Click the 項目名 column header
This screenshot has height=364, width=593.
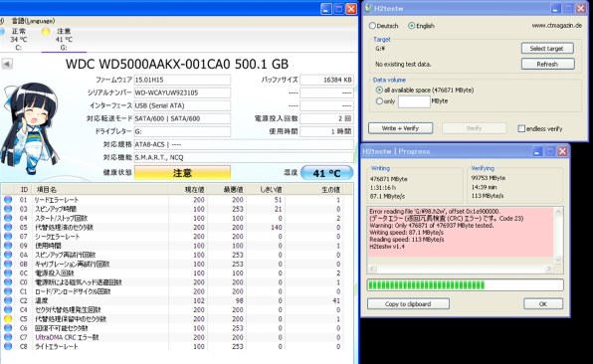[x=46, y=189]
